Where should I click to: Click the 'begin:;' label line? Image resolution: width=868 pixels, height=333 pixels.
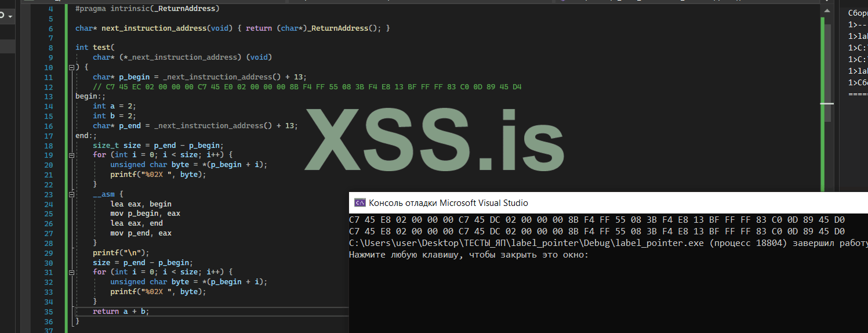click(x=90, y=97)
